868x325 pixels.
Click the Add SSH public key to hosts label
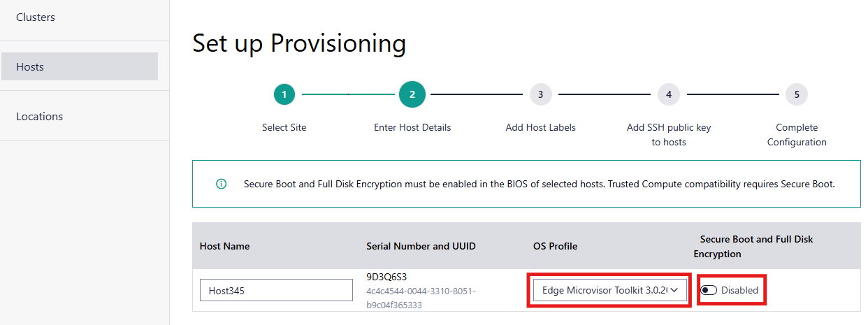click(x=669, y=135)
